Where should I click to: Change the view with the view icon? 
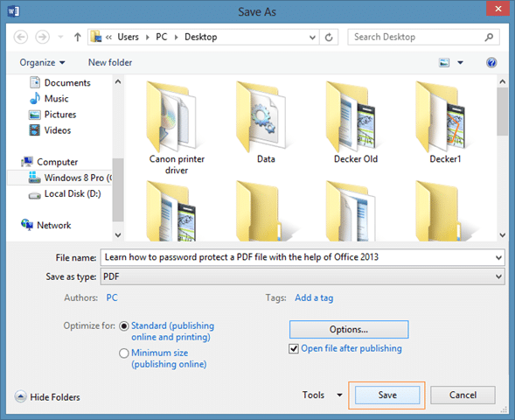tap(444, 62)
